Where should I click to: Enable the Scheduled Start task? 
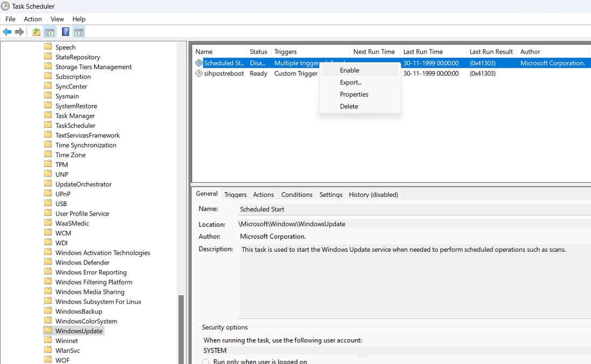pos(349,70)
